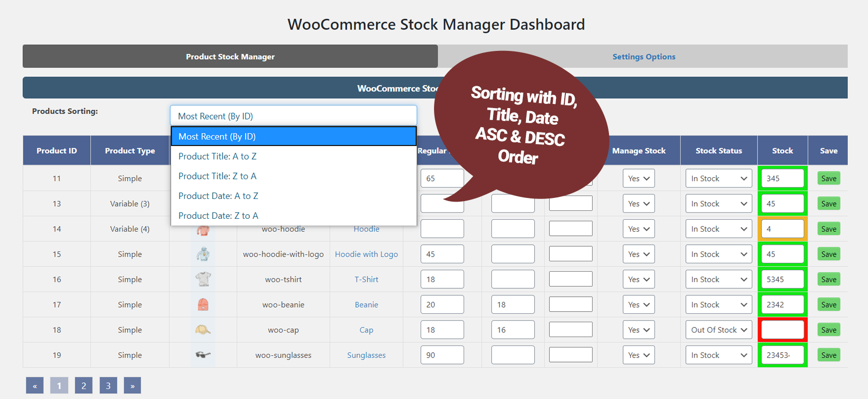Save the Hoodie with Logo row

coord(829,254)
